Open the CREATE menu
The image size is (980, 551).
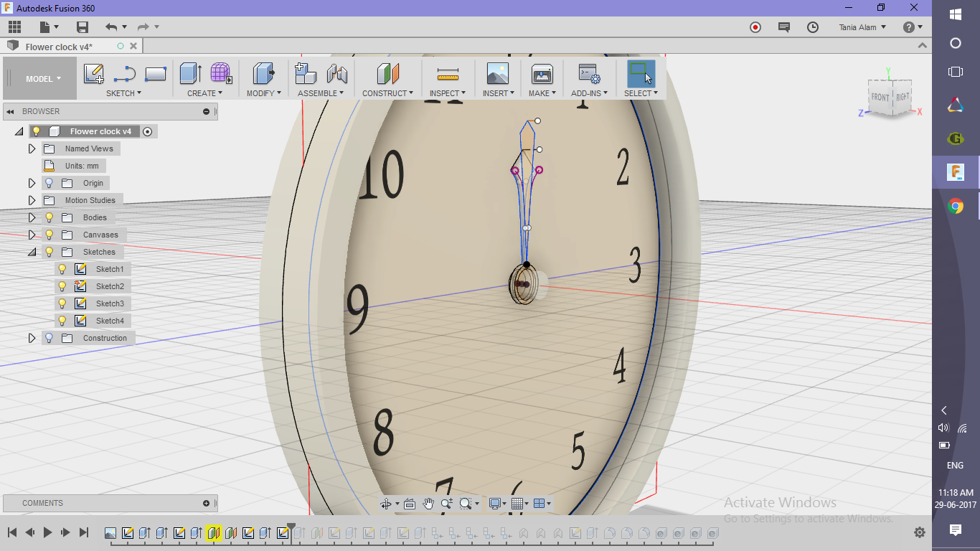pyautogui.click(x=205, y=93)
